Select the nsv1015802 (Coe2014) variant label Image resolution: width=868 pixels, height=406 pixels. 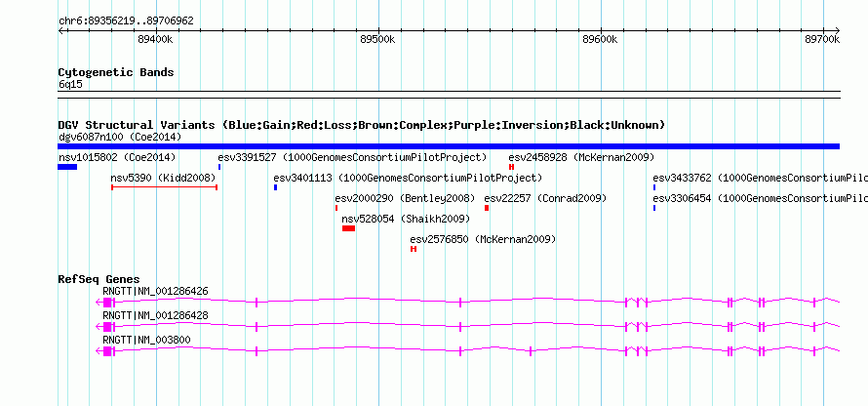tap(117, 157)
